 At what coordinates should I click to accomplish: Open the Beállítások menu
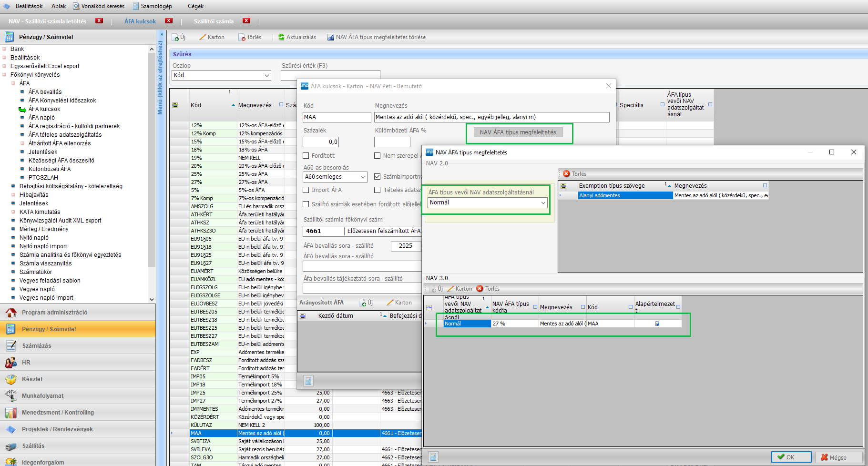(29, 6)
